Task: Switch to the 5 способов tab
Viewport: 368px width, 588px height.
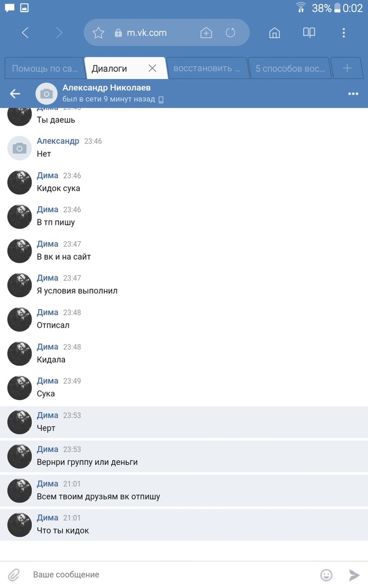Action: [x=289, y=68]
